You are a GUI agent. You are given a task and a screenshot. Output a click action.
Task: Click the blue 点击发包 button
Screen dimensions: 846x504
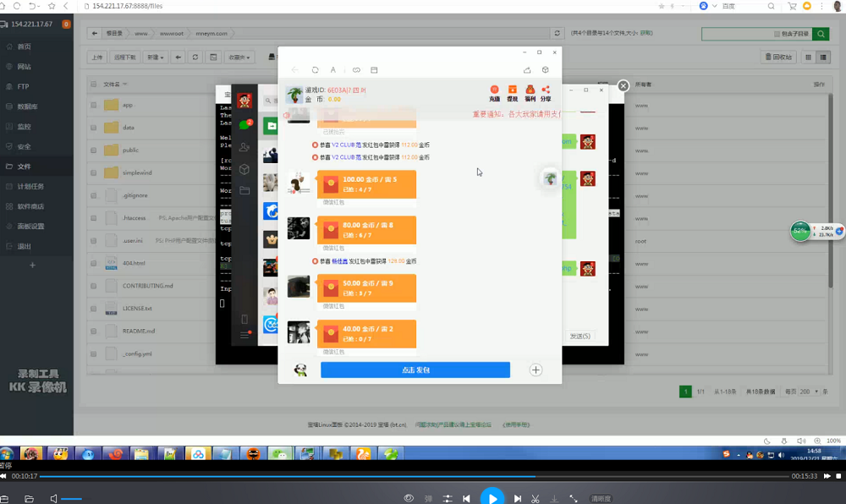click(415, 370)
